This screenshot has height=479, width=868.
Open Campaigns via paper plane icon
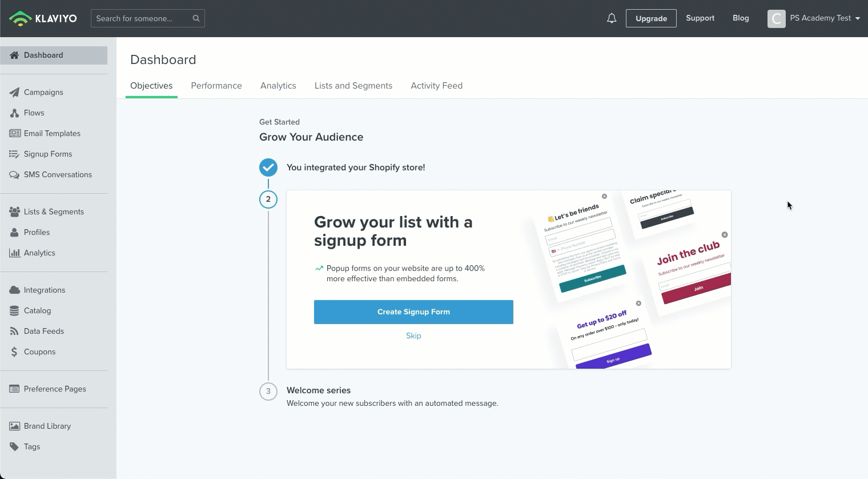(14, 92)
